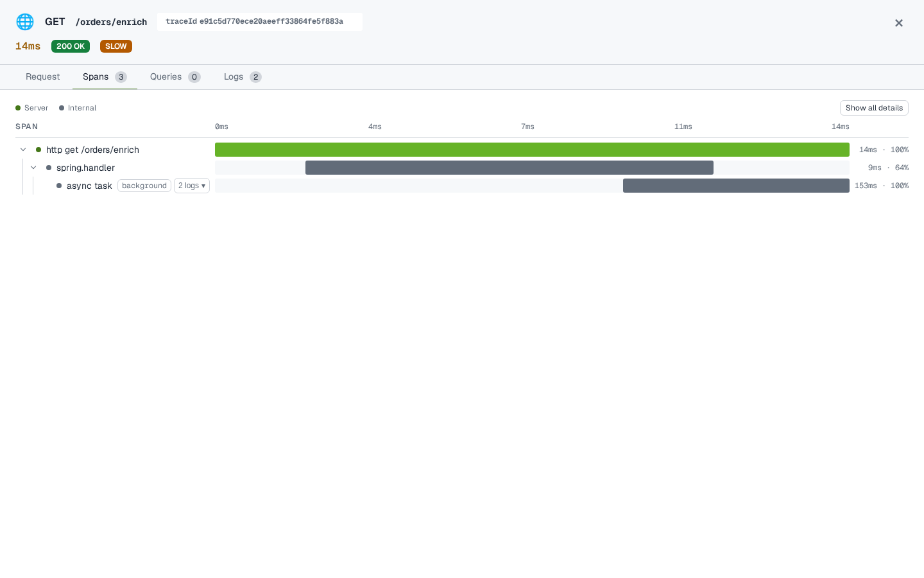The width and height of the screenshot is (924, 578).
Task: Open the Request tab
Action: coord(42,77)
